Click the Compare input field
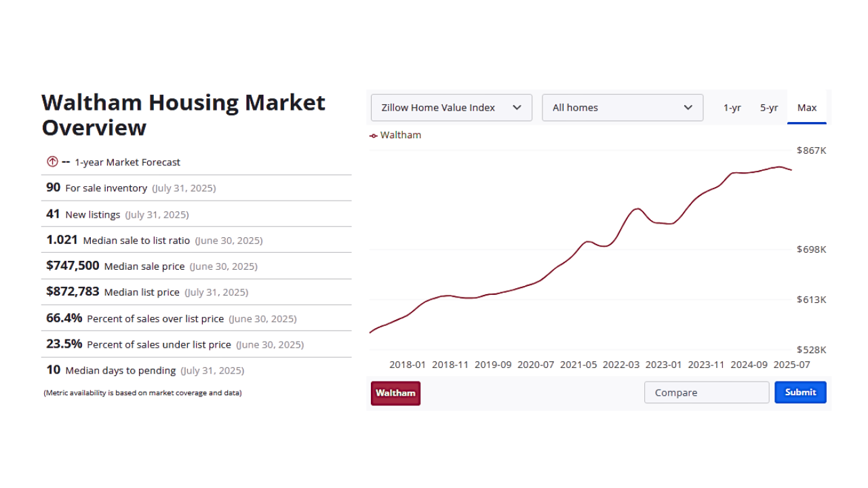Screen dimensions: 868x488 click(x=707, y=392)
